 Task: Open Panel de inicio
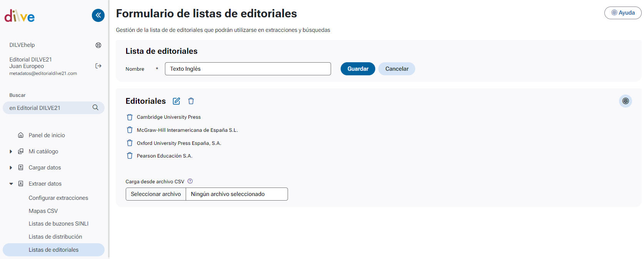[x=47, y=135]
